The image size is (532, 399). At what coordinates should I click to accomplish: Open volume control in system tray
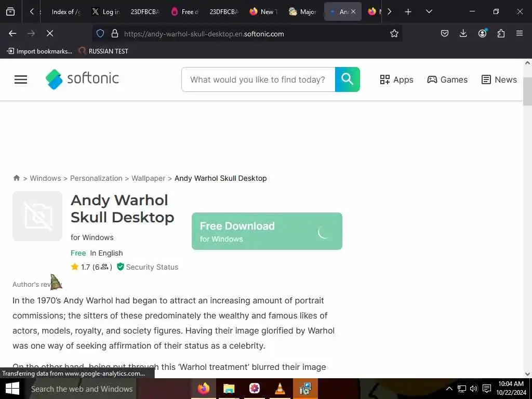click(x=474, y=389)
